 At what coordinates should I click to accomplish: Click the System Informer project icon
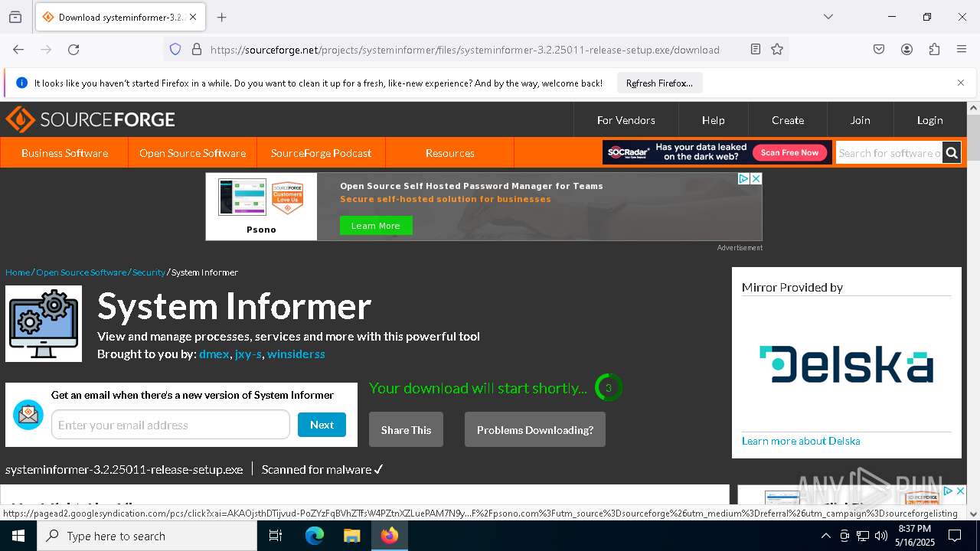(44, 324)
